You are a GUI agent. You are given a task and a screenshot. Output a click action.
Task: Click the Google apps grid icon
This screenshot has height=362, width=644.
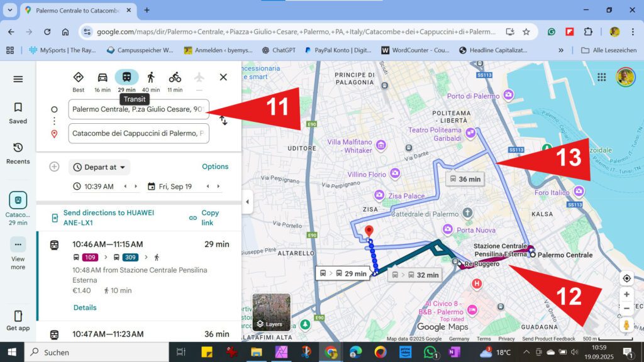click(x=602, y=77)
